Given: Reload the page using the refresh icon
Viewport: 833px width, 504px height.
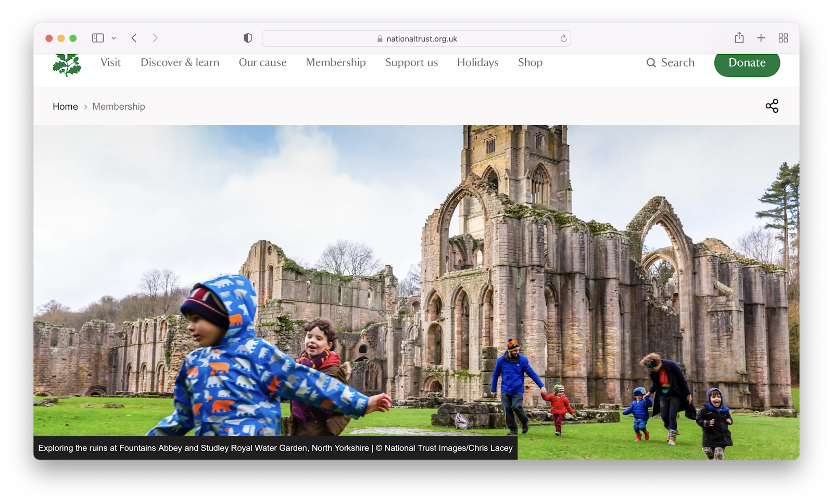Looking at the screenshot, I should click(563, 38).
